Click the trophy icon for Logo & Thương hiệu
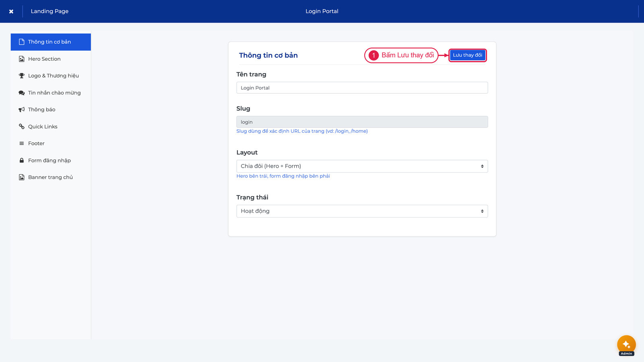644x362 pixels. pos(22,76)
